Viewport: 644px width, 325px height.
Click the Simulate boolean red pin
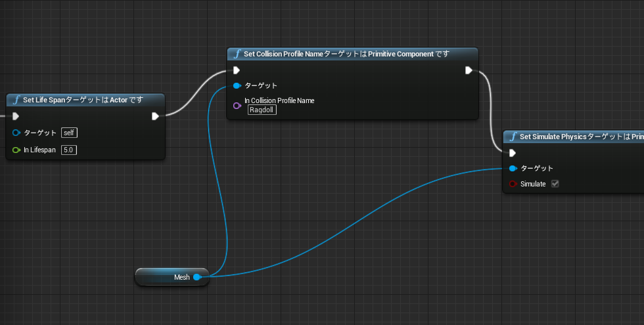pyautogui.click(x=513, y=184)
